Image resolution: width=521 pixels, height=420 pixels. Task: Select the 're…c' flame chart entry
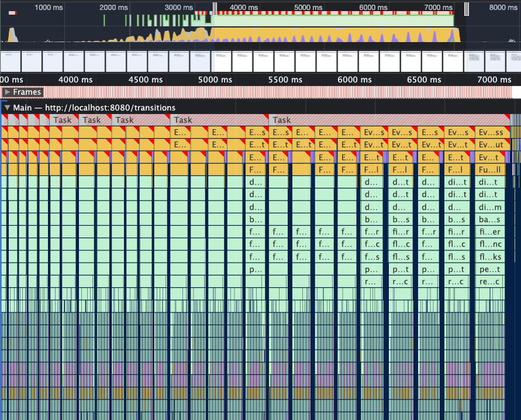coord(490,282)
